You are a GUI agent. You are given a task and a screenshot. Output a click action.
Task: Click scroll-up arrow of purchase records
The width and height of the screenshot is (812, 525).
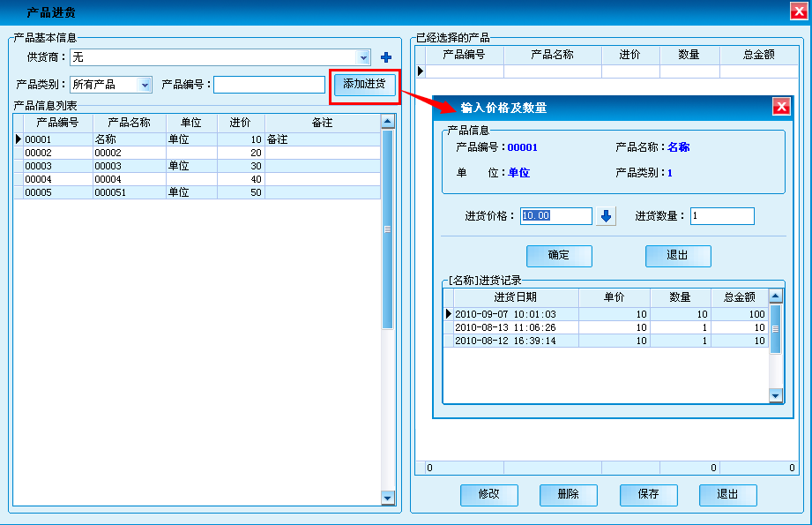pos(776,297)
